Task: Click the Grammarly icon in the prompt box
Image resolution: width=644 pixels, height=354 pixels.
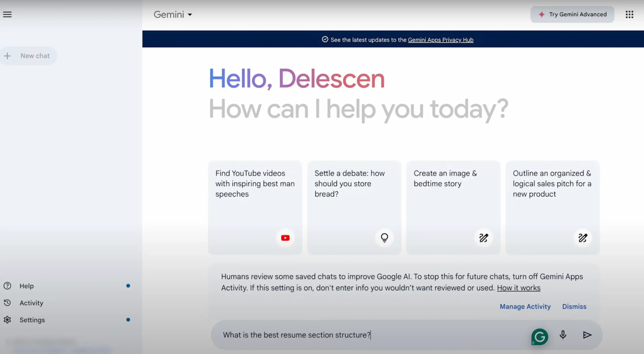Action: [540, 337]
